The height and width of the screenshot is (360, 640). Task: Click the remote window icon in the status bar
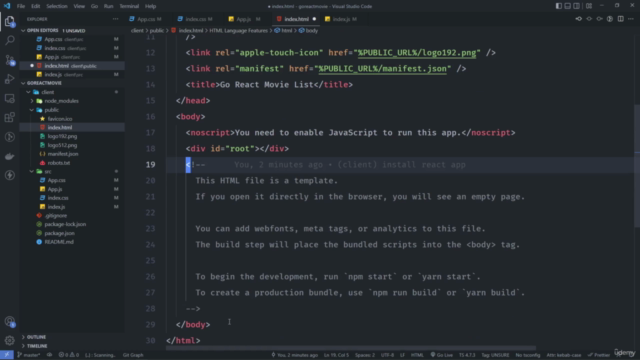tap(7, 355)
